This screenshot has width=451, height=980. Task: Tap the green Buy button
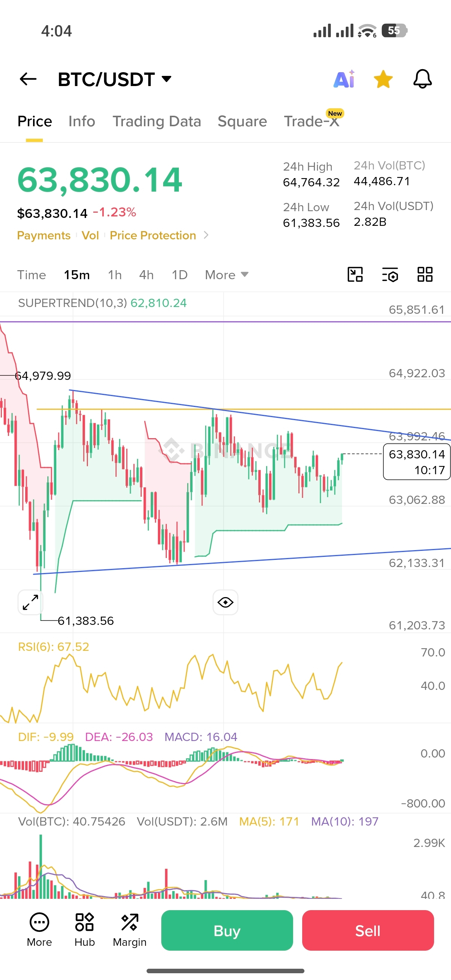[x=227, y=930]
